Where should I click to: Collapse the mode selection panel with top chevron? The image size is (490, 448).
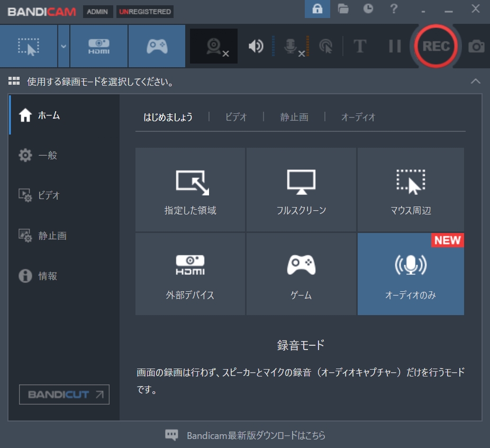pyautogui.click(x=475, y=82)
